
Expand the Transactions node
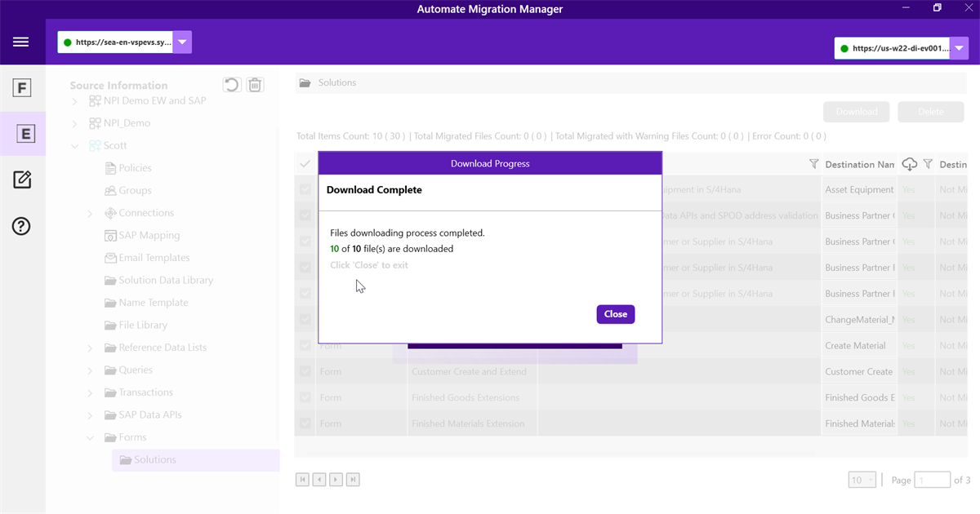tap(90, 392)
